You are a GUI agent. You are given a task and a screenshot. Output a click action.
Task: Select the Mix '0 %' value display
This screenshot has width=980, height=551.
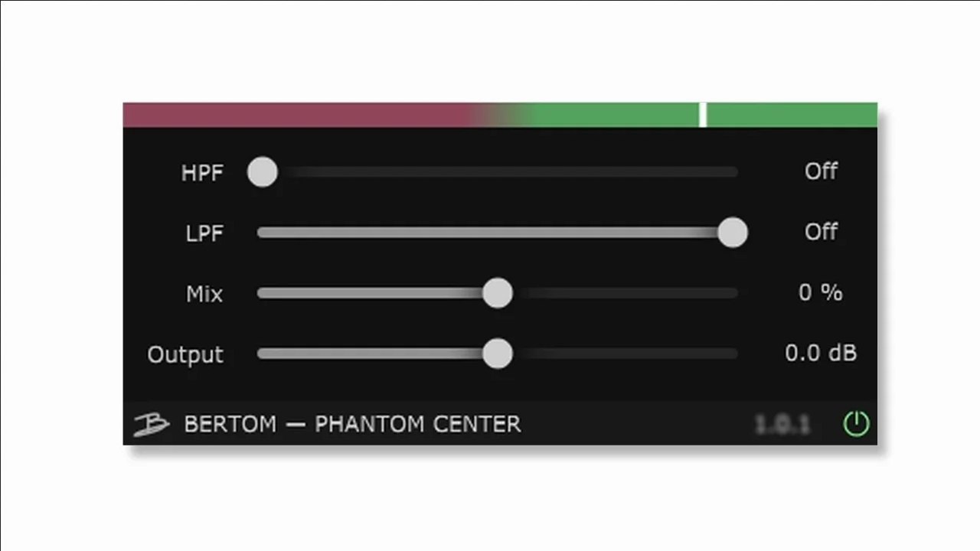click(x=821, y=292)
